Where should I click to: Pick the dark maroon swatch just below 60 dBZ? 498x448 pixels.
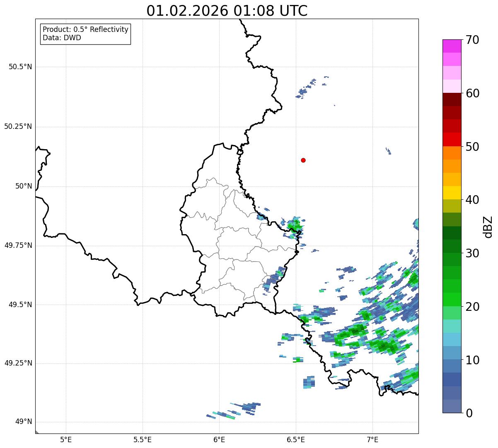(452, 99)
